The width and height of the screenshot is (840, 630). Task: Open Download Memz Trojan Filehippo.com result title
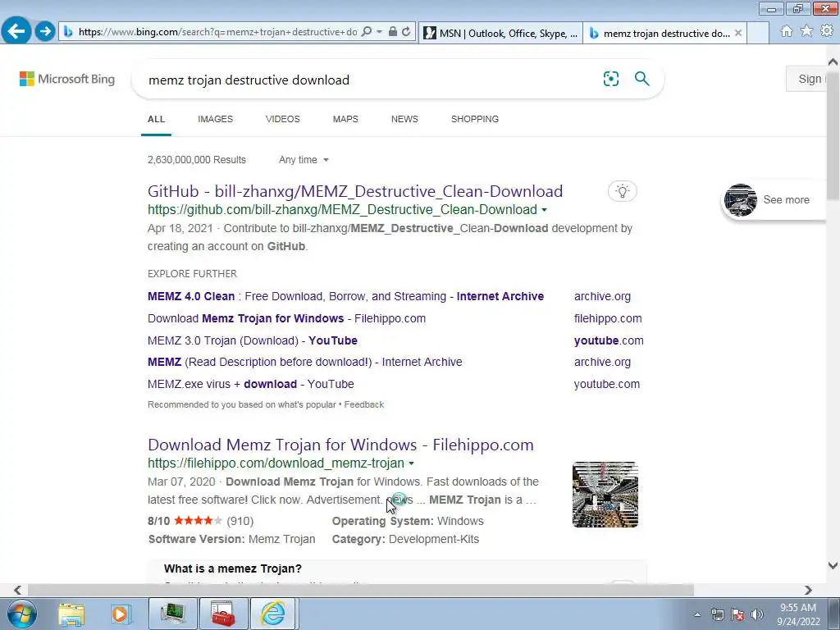click(340, 445)
